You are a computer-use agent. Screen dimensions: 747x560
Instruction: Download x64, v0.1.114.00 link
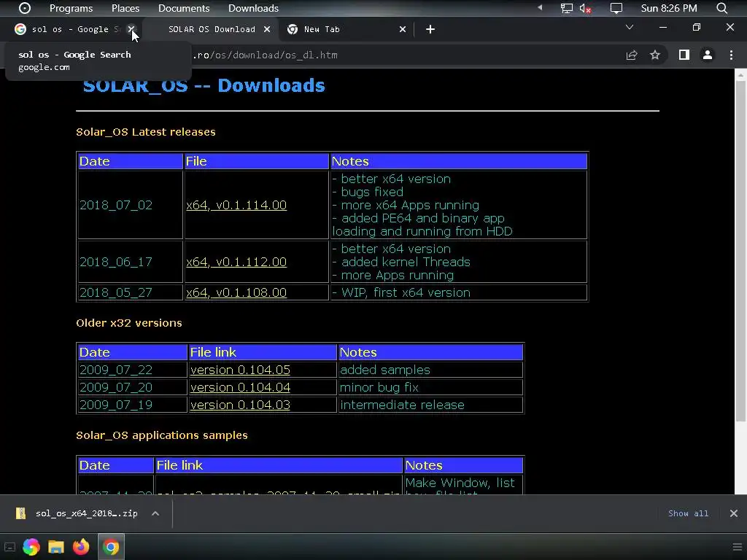click(x=236, y=205)
